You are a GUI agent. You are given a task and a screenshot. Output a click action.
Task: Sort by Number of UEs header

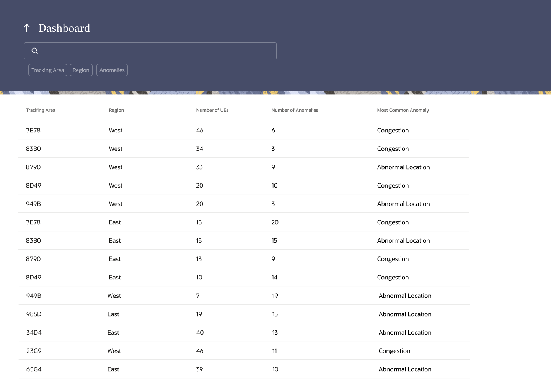212,110
